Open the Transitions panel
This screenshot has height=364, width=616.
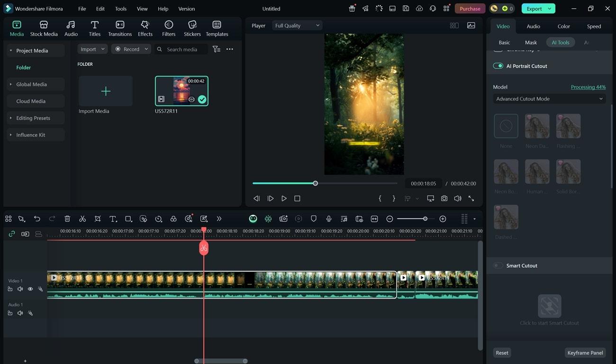120,28
